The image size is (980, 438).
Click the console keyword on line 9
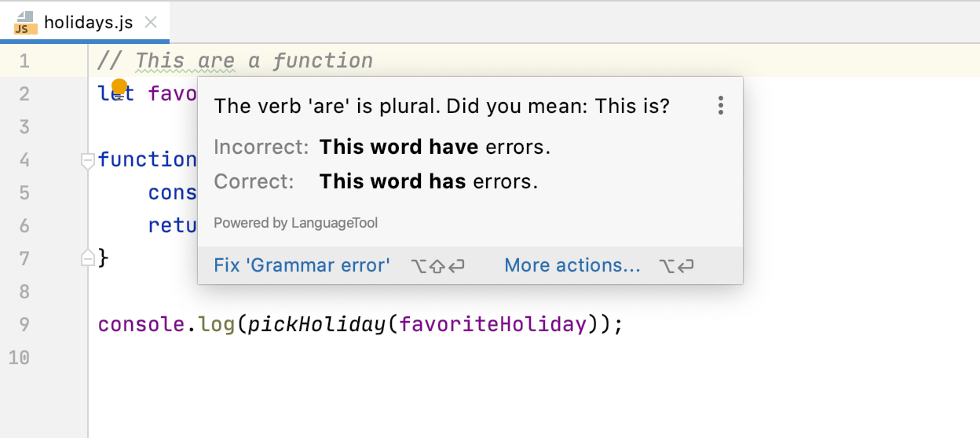point(141,324)
